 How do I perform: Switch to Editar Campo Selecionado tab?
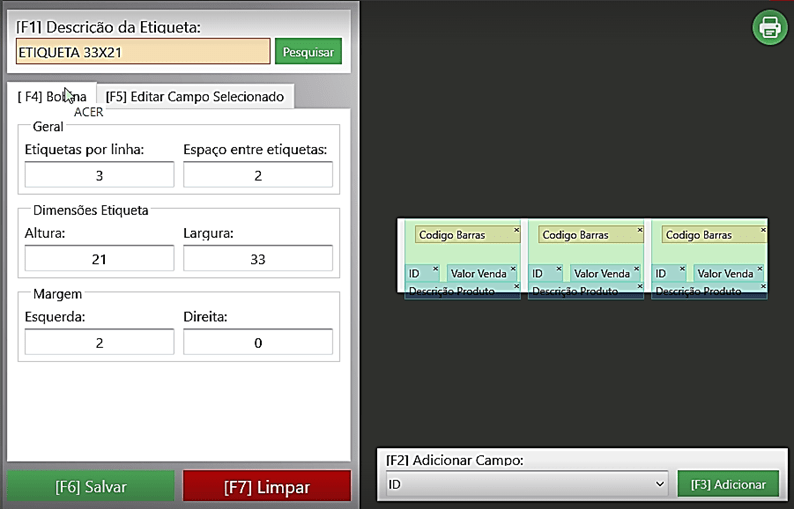pyautogui.click(x=195, y=97)
